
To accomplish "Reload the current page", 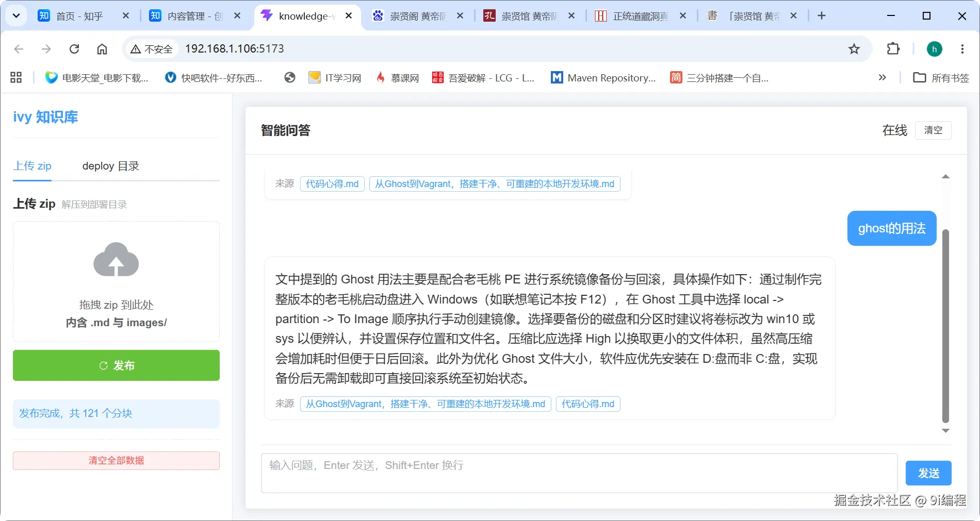I will point(74,49).
